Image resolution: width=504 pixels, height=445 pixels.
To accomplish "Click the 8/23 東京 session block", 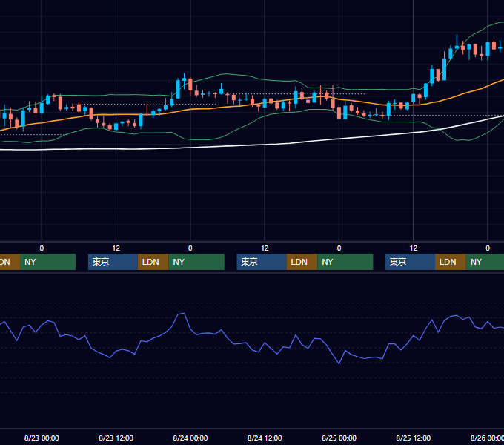I will tap(113, 262).
